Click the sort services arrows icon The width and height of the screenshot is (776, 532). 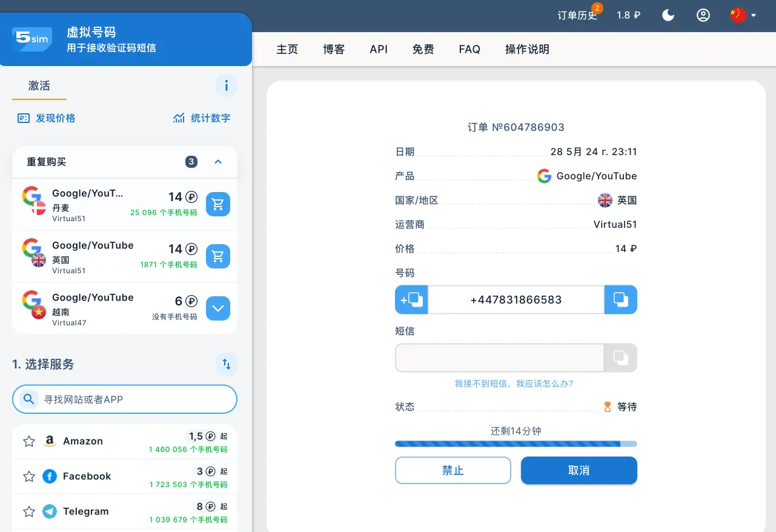[x=227, y=364]
